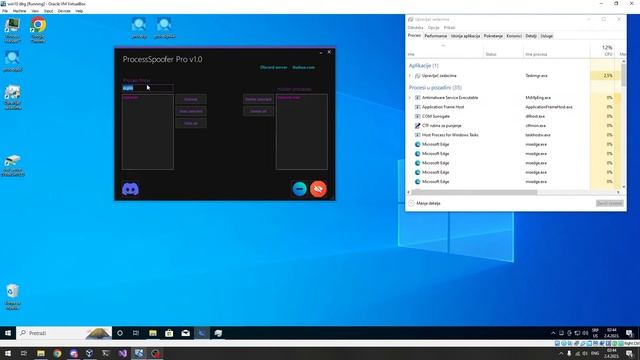Switch to the Pokretanje tab
Viewport: 640px width, 360px height.
pyautogui.click(x=493, y=36)
